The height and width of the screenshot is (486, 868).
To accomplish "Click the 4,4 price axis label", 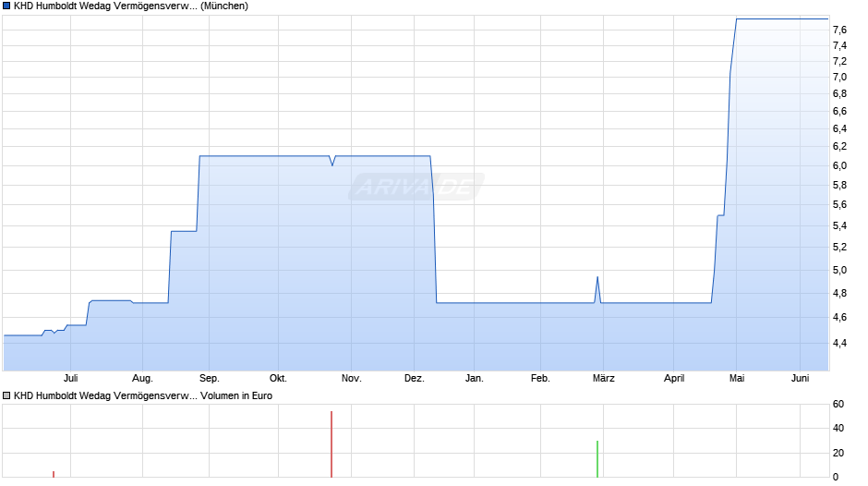I will coord(839,343).
